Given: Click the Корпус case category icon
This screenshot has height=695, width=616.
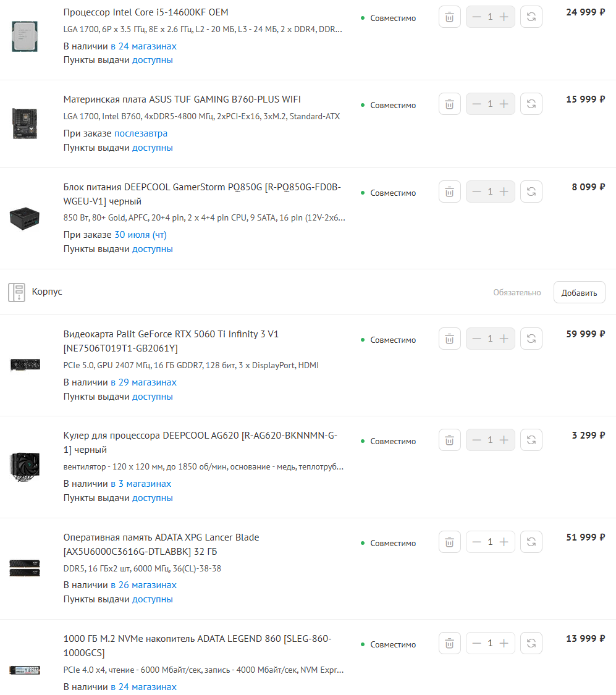Looking at the screenshot, I should (x=17, y=292).
